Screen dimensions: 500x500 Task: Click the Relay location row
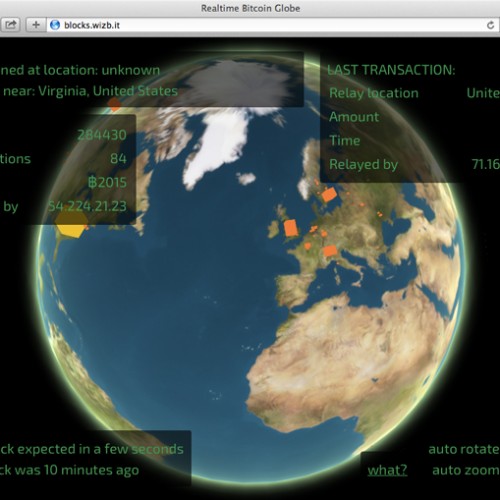pos(414,93)
